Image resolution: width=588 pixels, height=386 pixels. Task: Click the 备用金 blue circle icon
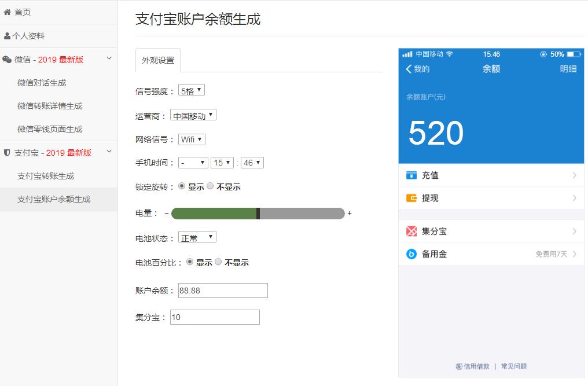411,254
